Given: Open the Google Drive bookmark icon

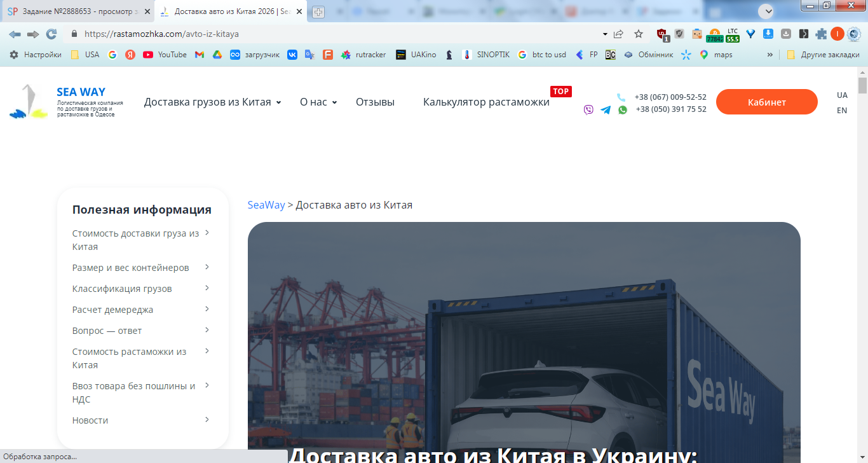Looking at the screenshot, I should [x=217, y=55].
